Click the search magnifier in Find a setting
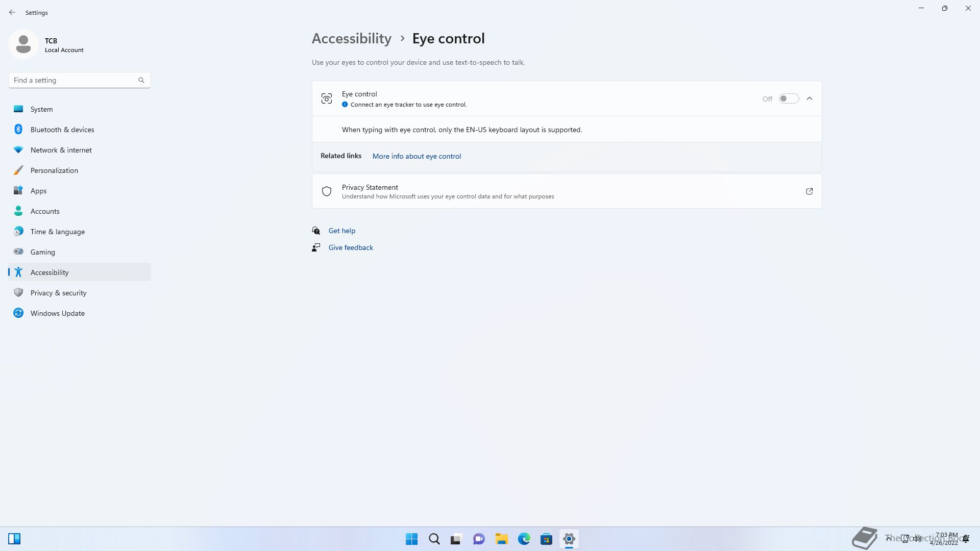Viewport: 980px width, 551px height. click(141, 80)
